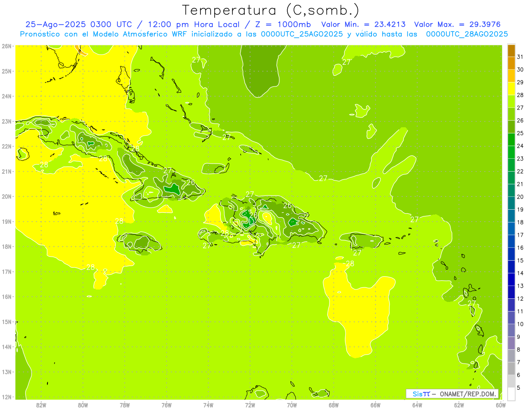Click the latitude axis label 22N
This screenshot has height=411, width=532.
[x=6, y=146]
